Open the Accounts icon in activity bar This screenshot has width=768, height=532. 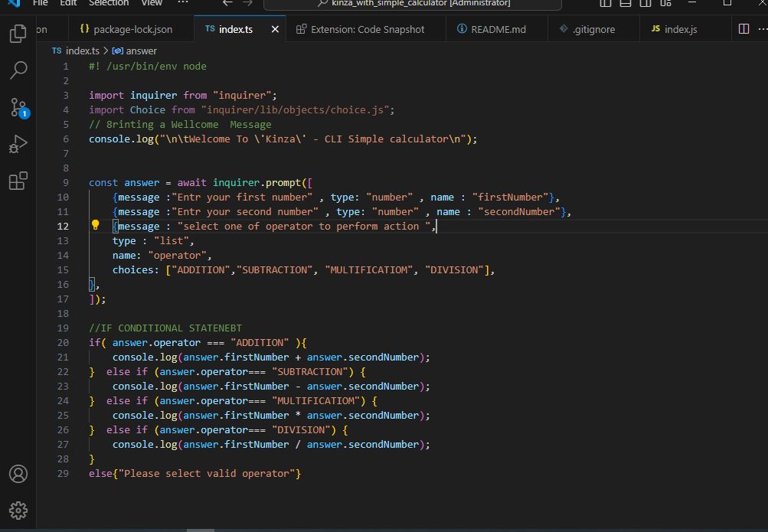[18, 474]
